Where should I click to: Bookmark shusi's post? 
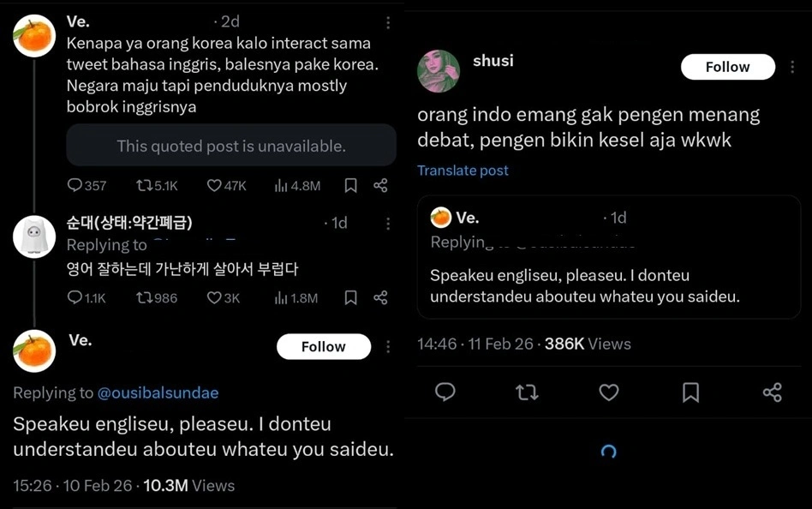coord(690,392)
